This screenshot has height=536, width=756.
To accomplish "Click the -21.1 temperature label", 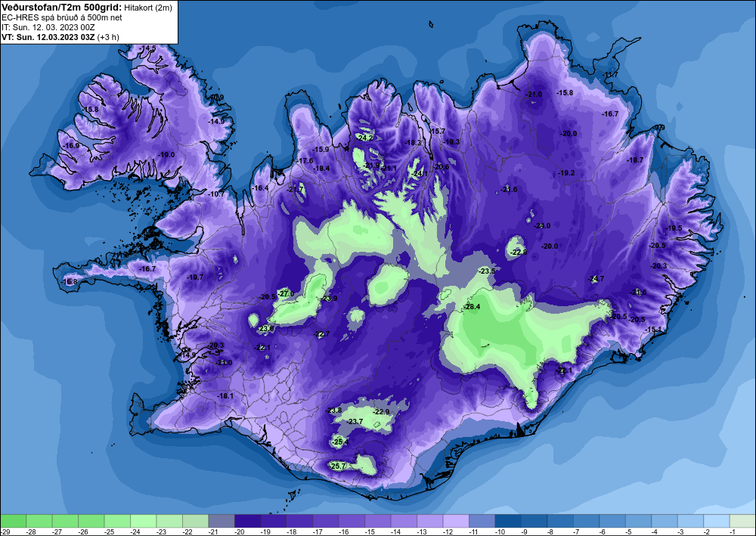I will [389, 169].
